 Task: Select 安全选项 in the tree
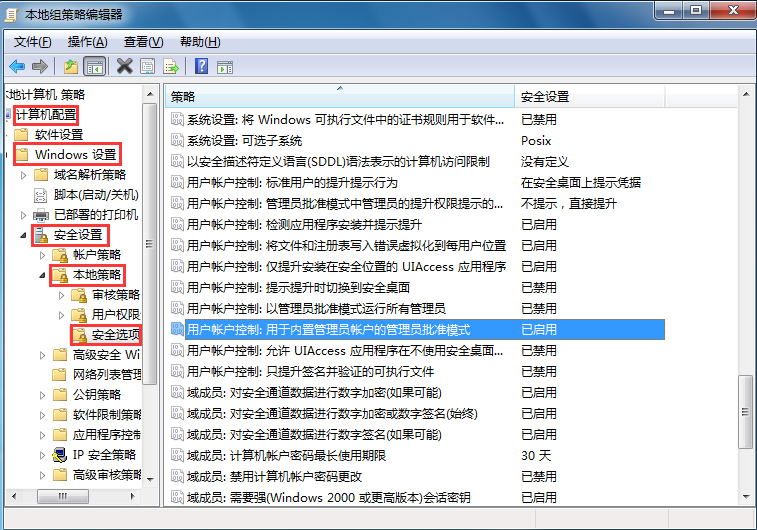point(115,335)
